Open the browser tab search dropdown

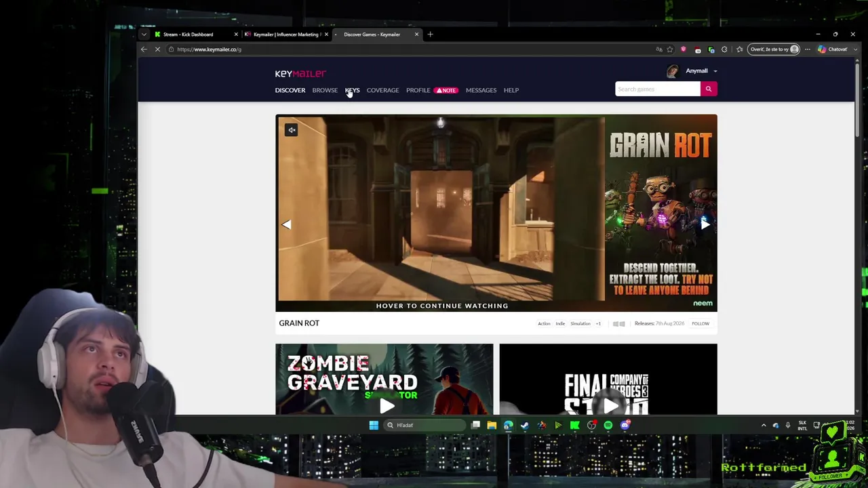[x=144, y=35]
